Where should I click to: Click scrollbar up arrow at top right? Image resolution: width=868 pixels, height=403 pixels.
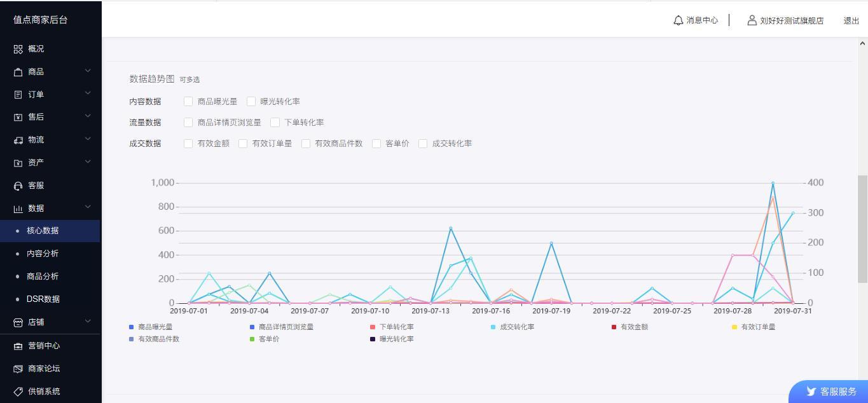click(x=863, y=43)
